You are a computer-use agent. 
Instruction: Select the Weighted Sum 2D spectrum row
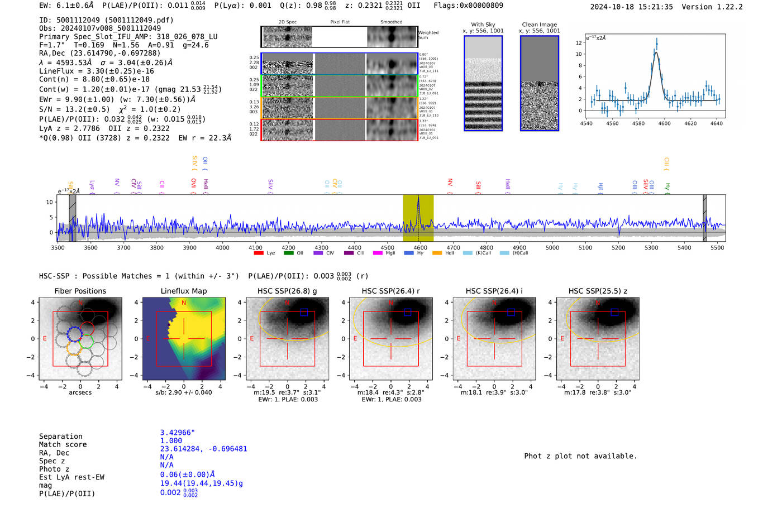point(339,37)
